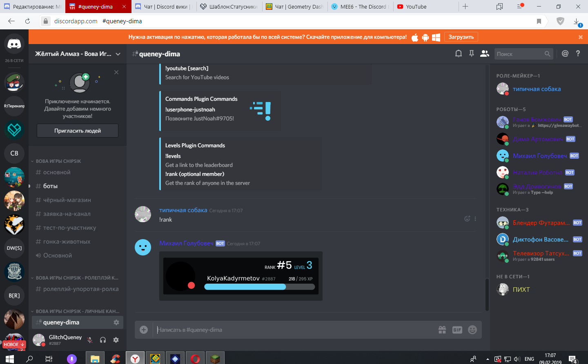Open the pinned messages panel

click(x=471, y=53)
